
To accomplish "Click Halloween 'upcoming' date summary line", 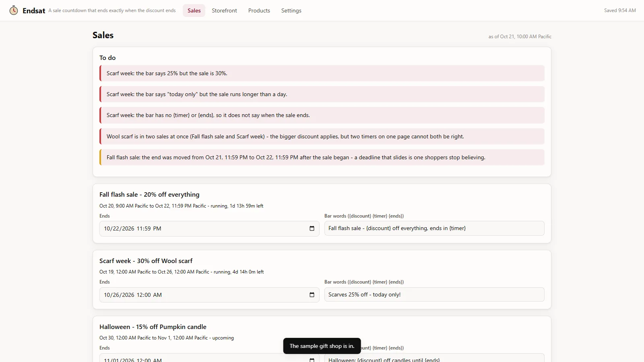I will (167, 338).
